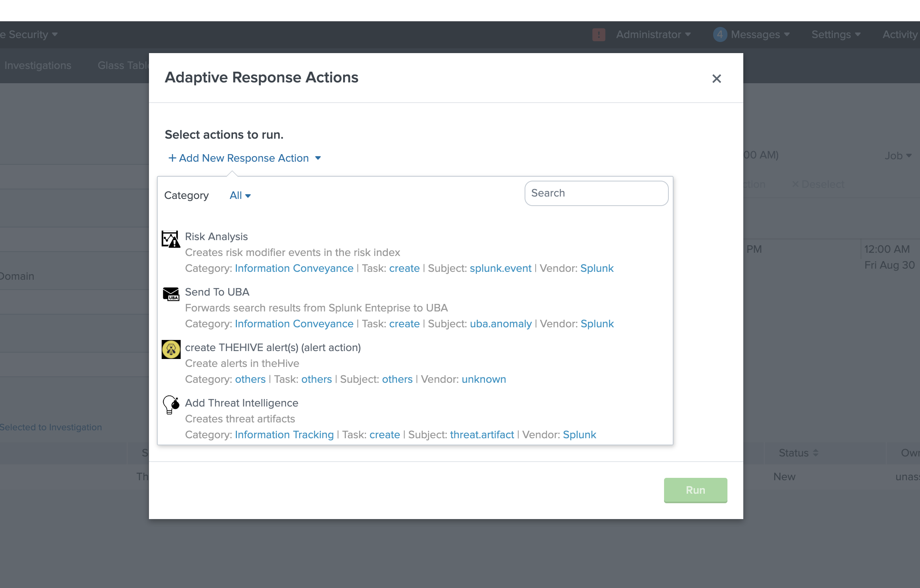Viewport: 920px width, 588px height.
Task: Follow the Information Conveyance category link
Action: [294, 268]
